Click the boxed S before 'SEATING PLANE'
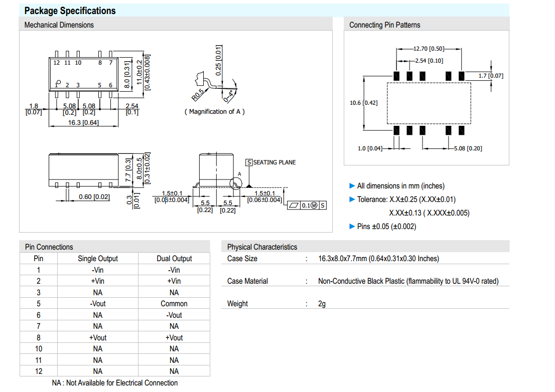Screen dimensions: 555x392 click(248, 162)
